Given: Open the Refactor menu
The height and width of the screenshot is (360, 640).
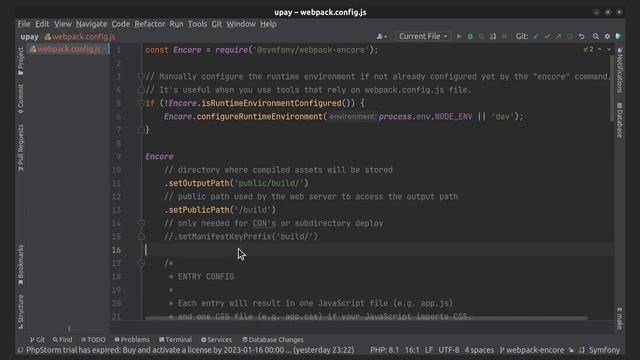Looking at the screenshot, I should 150,24.
